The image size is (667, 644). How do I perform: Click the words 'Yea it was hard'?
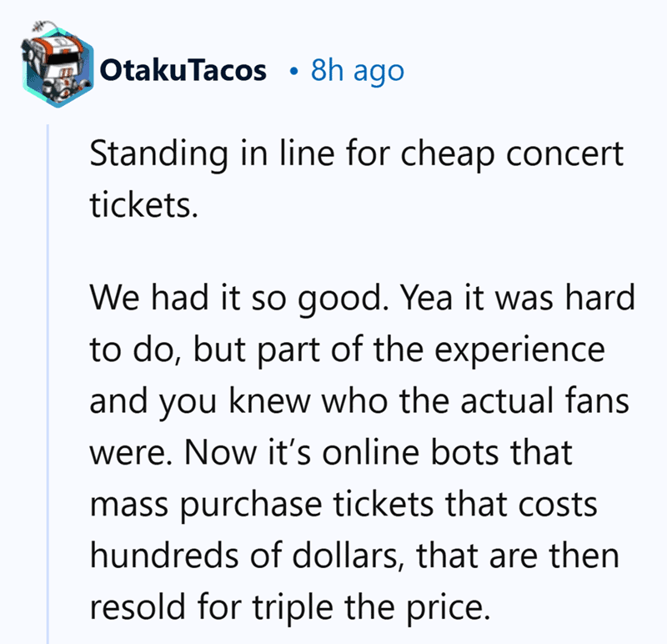click(518, 298)
